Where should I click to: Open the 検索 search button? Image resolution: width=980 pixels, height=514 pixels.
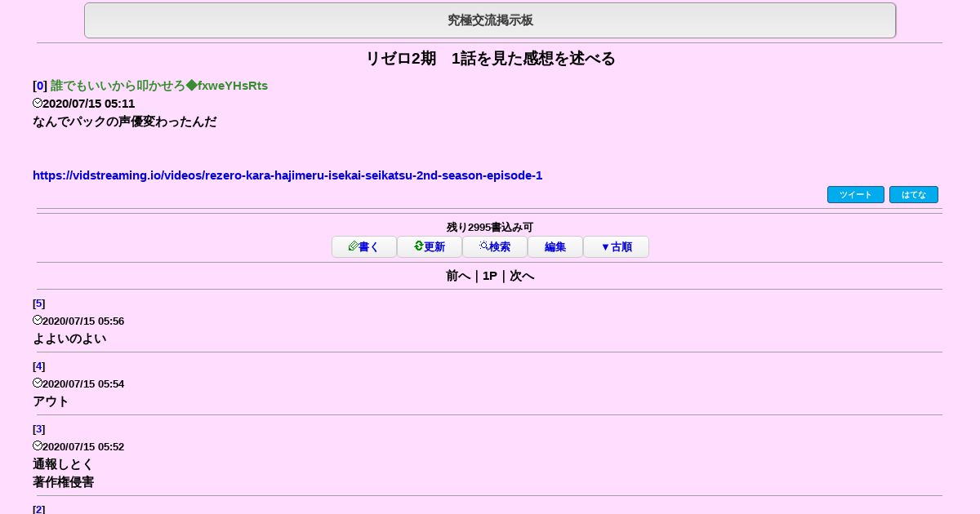(495, 247)
